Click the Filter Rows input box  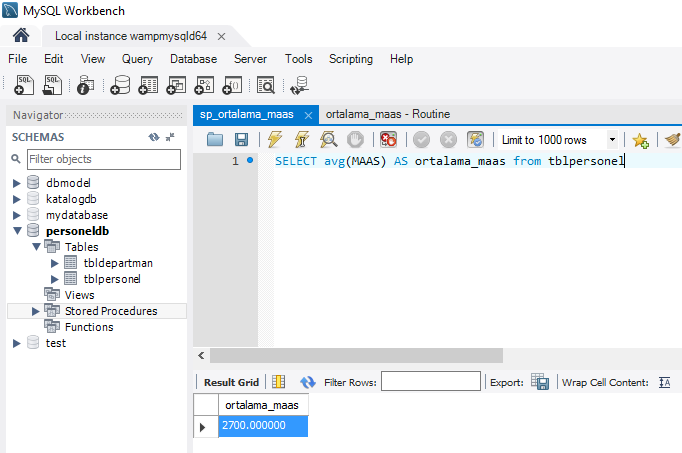pyautogui.click(x=431, y=381)
